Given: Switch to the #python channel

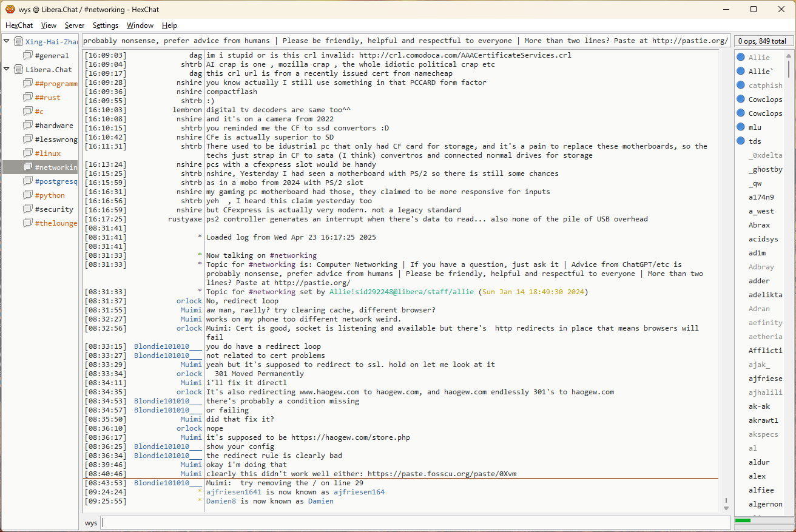Looking at the screenshot, I should click(50, 195).
